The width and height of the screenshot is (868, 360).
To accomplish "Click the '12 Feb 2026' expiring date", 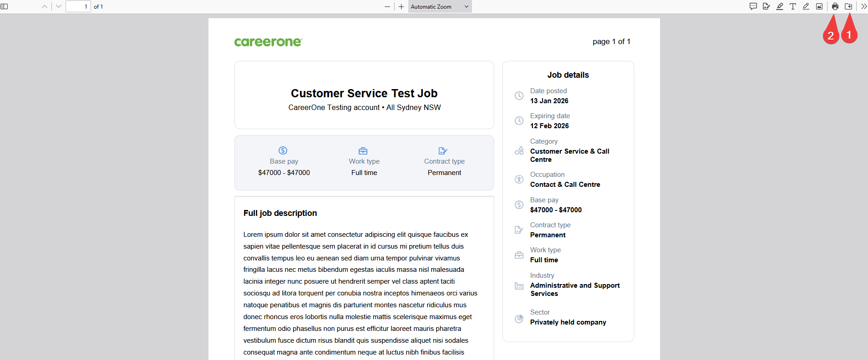I will (x=549, y=126).
